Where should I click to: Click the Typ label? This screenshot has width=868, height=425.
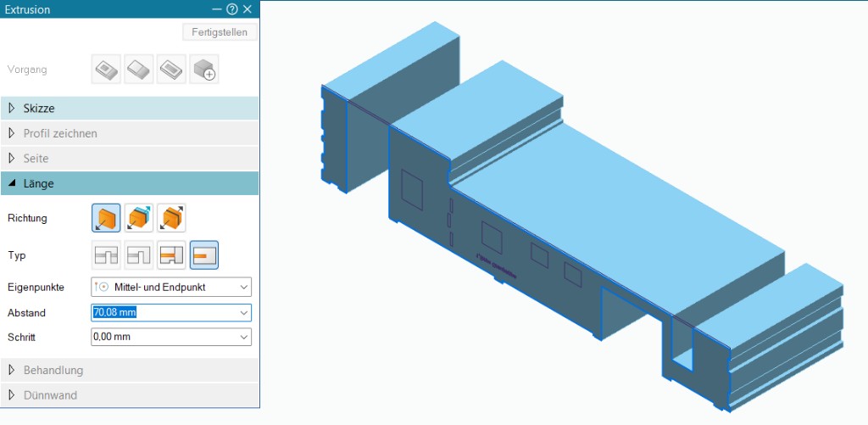(17, 256)
